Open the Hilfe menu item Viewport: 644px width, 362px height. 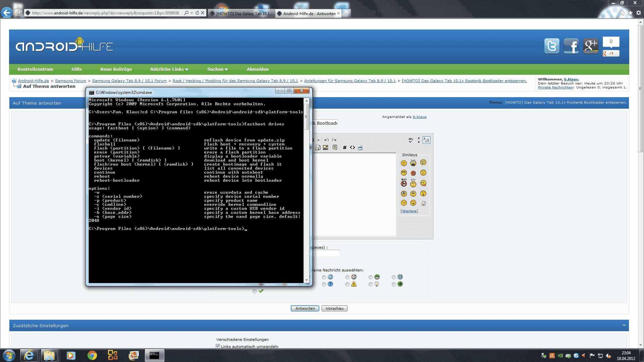pyautogui.click(x=76, y=69)
